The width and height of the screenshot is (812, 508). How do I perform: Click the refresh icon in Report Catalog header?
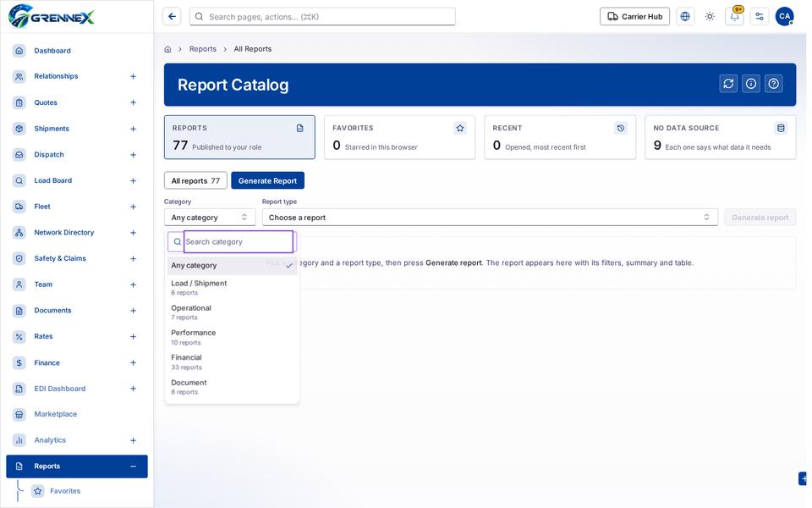click(x=728, y=84)
